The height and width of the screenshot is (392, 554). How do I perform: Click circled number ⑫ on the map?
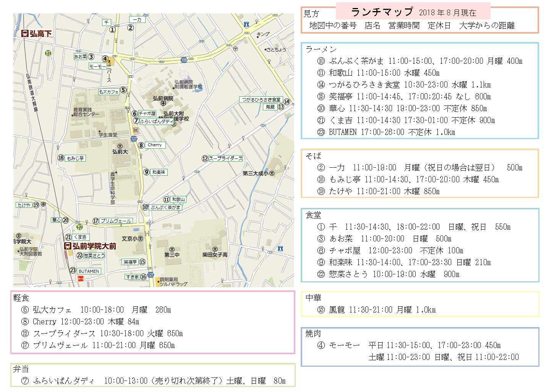click(205, 158)
